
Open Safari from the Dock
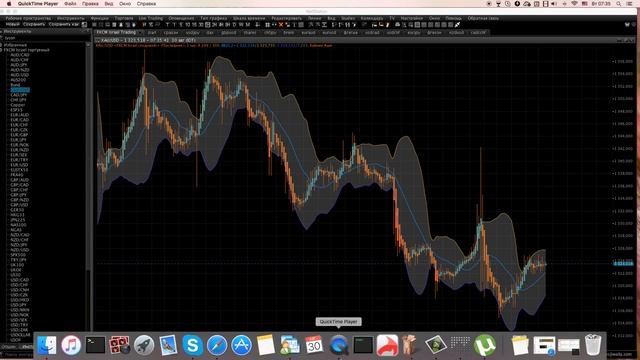click(x=217, y=345)
